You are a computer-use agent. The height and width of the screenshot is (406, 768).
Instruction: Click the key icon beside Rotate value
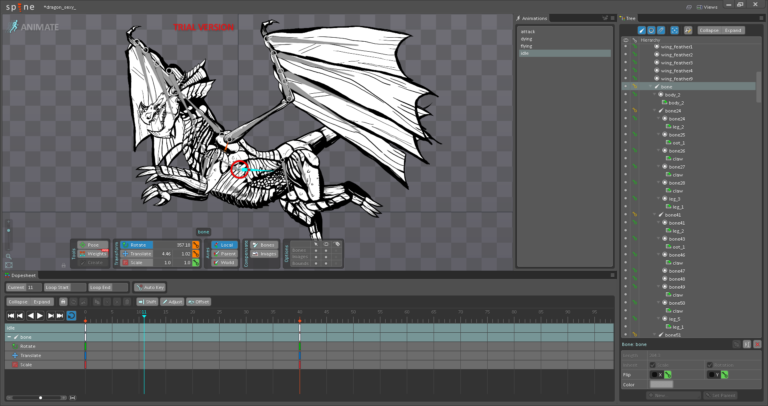pyautogui.click(x=196, y=244)
